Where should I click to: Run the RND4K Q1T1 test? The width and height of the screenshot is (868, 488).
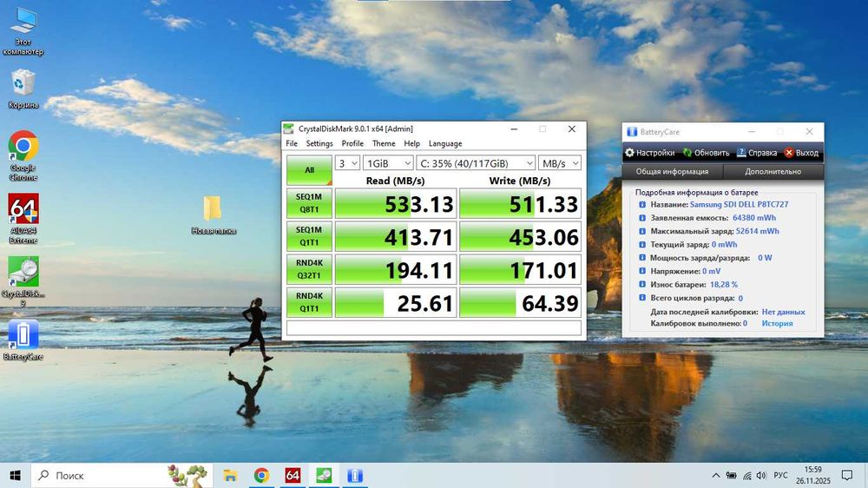tap(310, 302)
